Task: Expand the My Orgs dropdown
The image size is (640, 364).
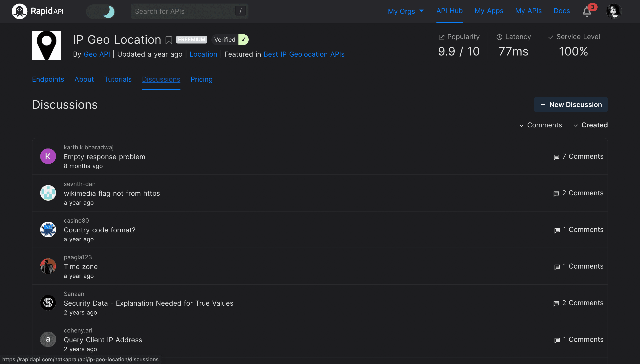Action: [x=406, y=11]
